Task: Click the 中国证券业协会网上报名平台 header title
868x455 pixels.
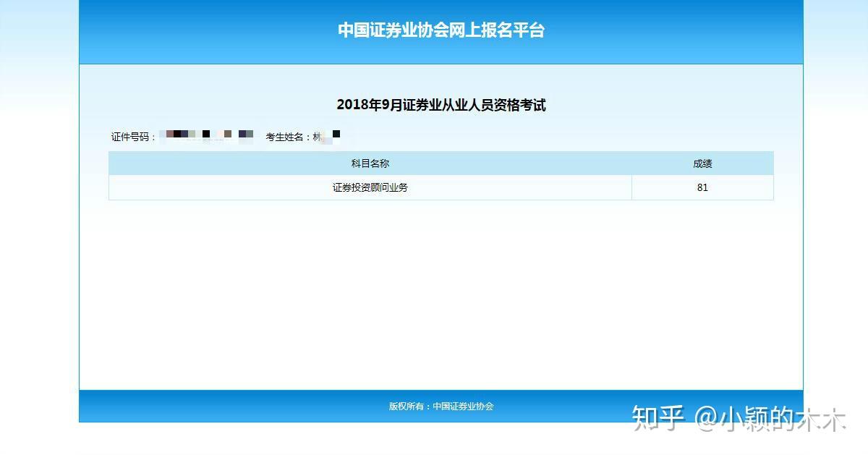Action: point(441,30)
